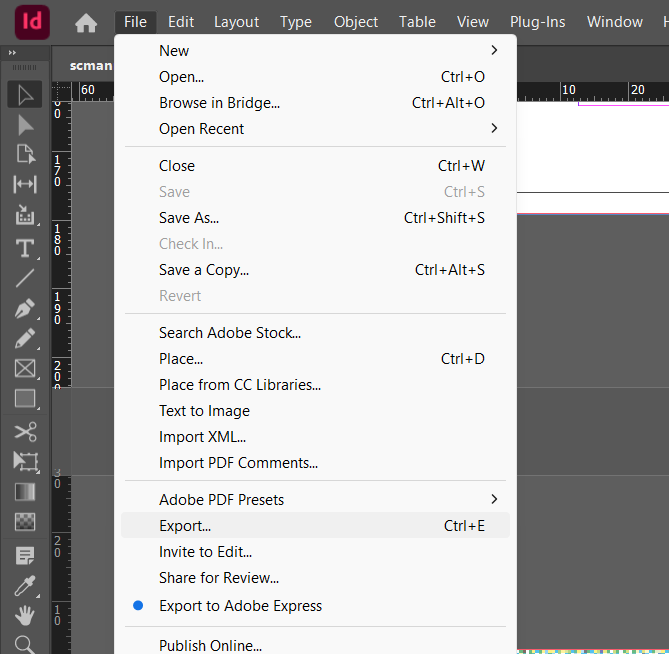Screen dimensions: 669x654
Task: Select the Gradient Swatch tool
Action: [x=25, y=492]
